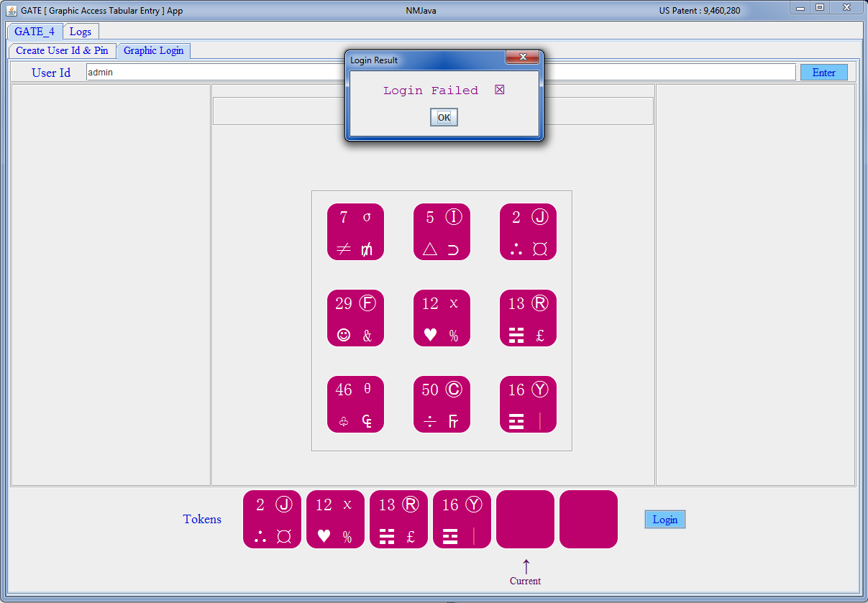Select the Graphic Login tab
This screenshot has height=603, width=868.
(x=153, y=50)
